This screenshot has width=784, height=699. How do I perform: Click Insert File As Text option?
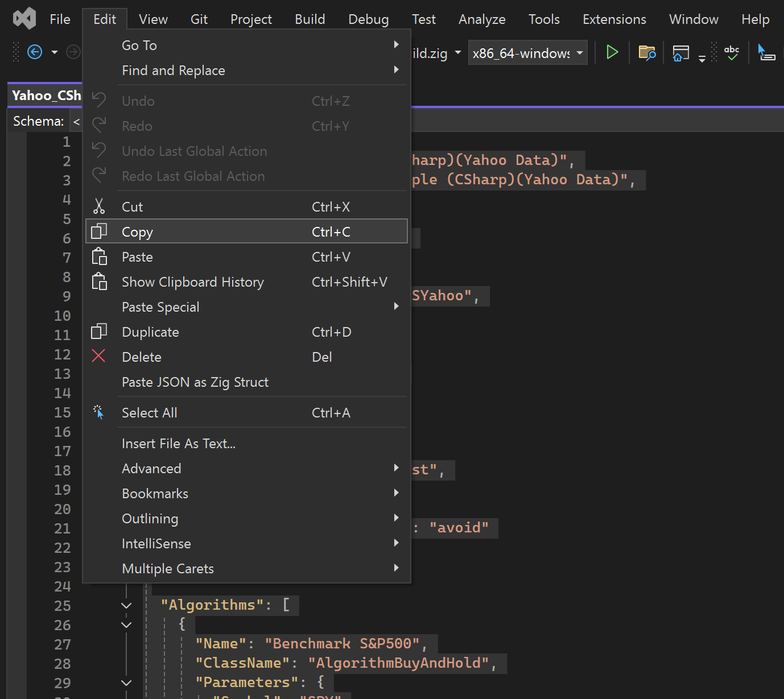pos(179,444)
